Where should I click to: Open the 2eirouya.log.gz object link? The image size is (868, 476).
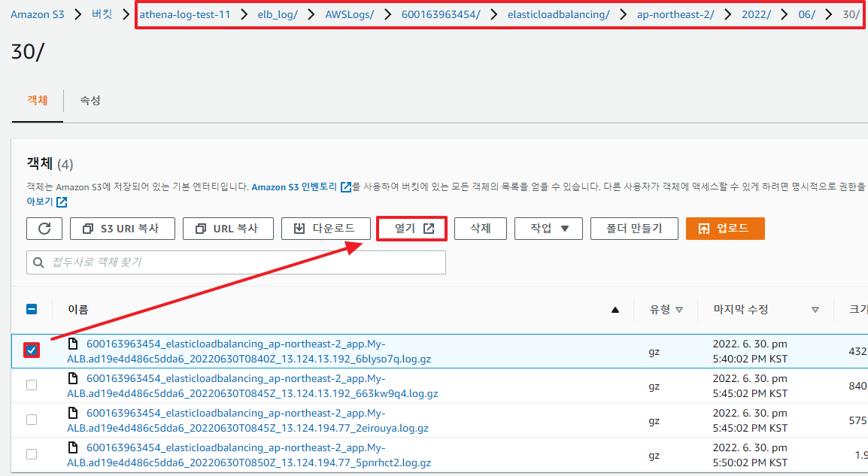pos(248,420)
